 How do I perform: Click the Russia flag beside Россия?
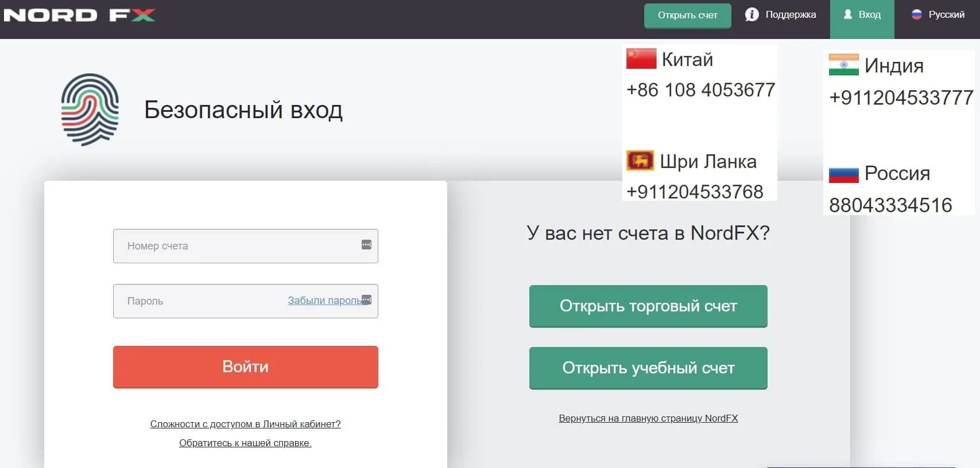point(843,174)
